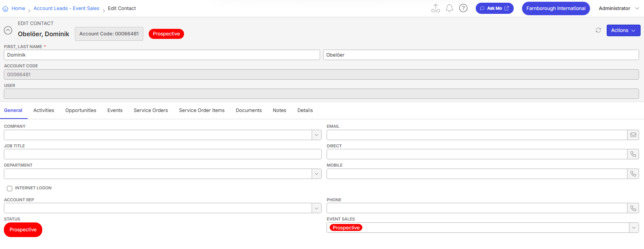The height and width of the screenshot is (249, 644).
Task: Toggle the Internet Logon checkbox
Action: tap(10, 189)
